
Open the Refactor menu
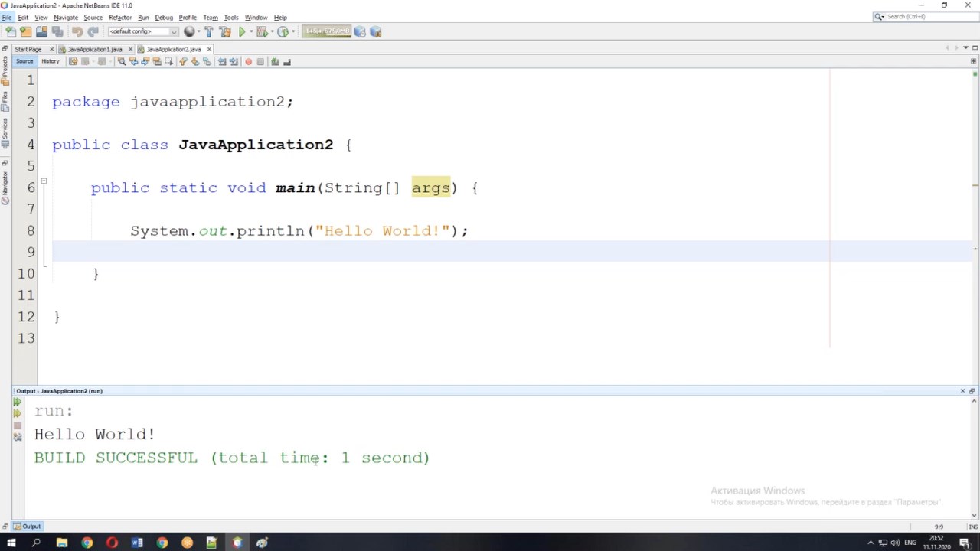pyautogui.click(x=119, y=17)
